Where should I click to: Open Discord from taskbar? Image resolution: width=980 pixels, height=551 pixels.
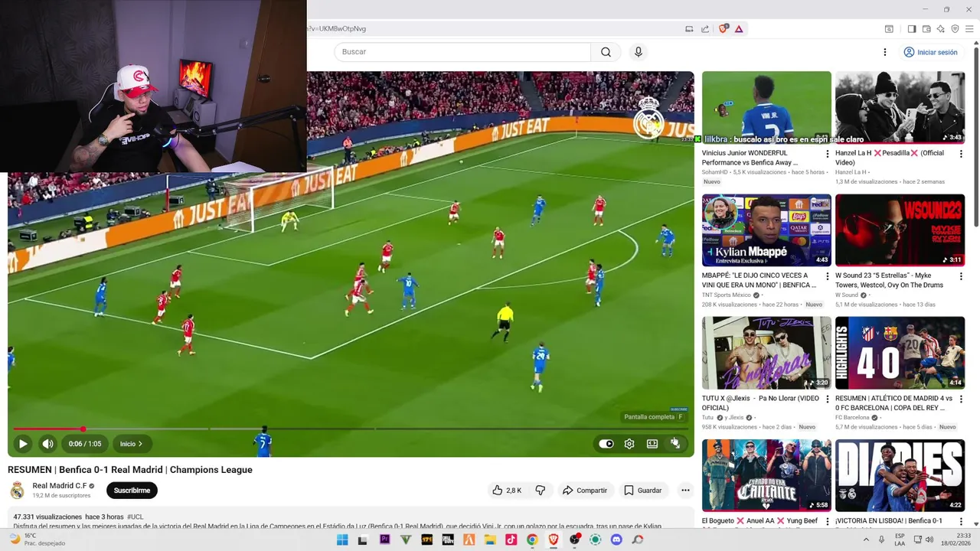pos(616,540)
